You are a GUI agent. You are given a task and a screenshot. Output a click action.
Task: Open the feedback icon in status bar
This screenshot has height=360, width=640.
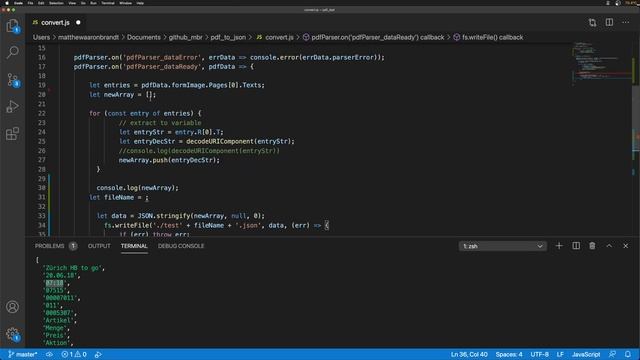click(x=612, y=354)
